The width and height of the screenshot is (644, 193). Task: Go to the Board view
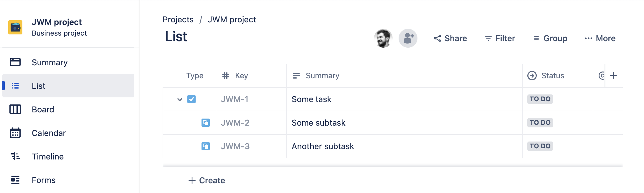click(x=43, y=109)
